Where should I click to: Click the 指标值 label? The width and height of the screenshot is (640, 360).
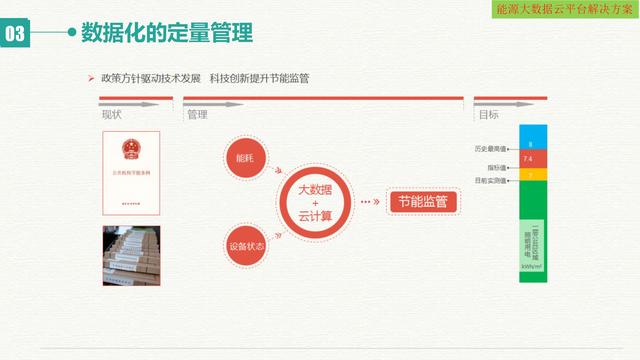point(497,168)
